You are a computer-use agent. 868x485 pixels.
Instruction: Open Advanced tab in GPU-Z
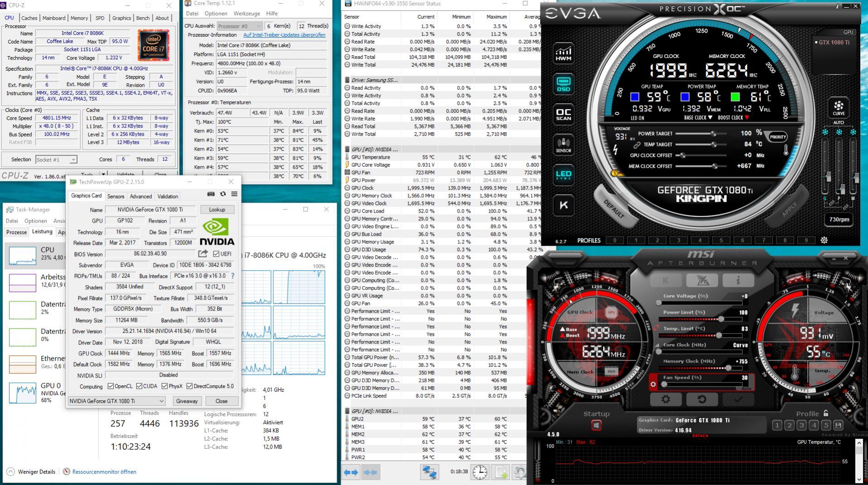141,196
